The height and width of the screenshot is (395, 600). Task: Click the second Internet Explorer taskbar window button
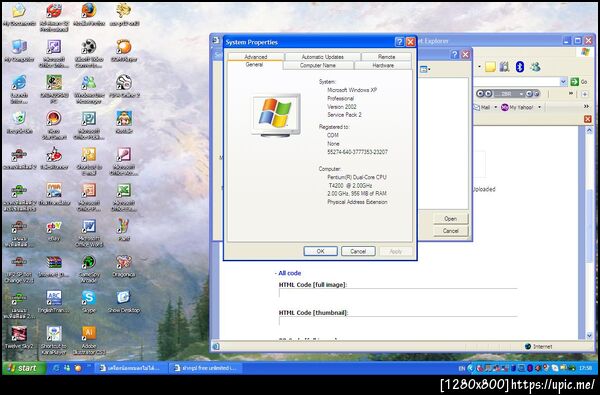tap(206, 368)
